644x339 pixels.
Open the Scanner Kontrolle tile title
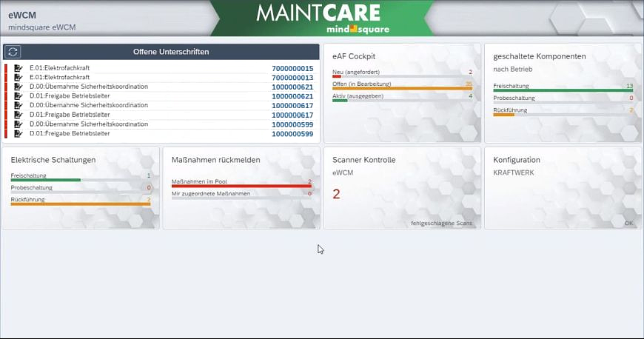364,160
